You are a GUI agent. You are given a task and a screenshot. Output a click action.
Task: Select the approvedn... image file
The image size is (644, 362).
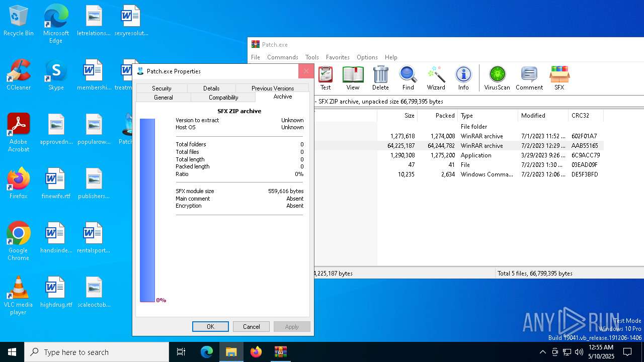[x=56, y=130]
